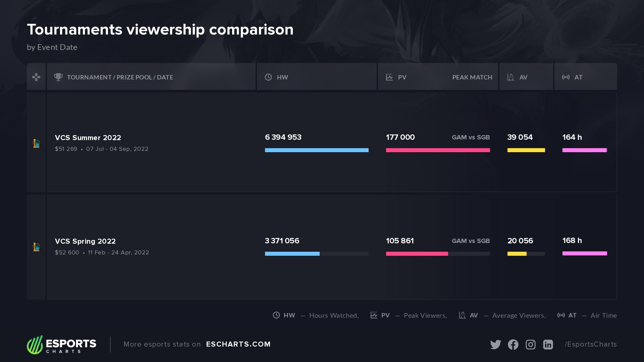Select the AT column header
Screen dimensions: 644x362
(578, 77)
